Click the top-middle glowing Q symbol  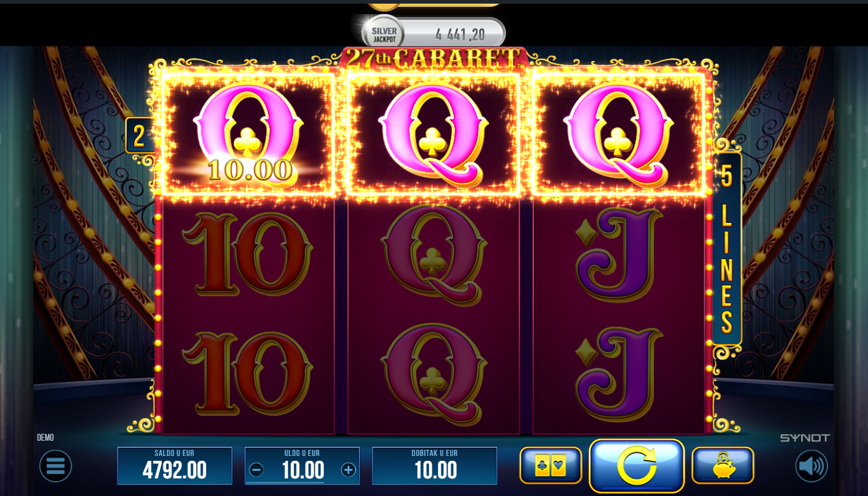[x=434, y=134]
